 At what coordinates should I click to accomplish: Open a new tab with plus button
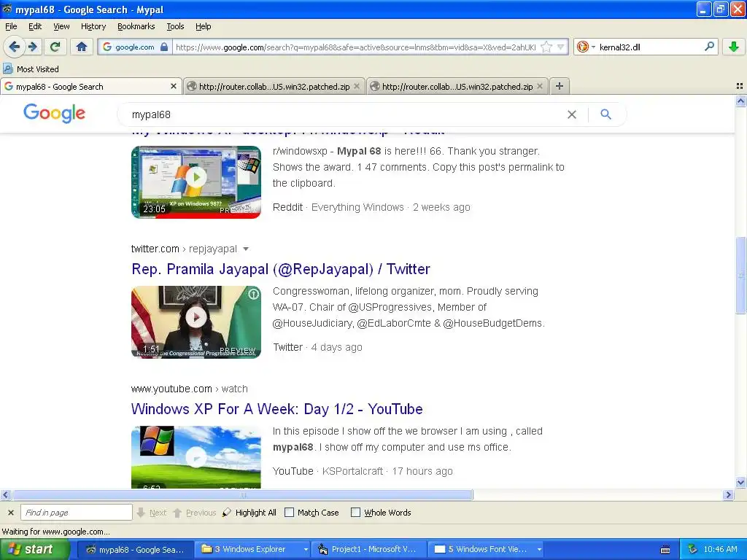point(560,86)
